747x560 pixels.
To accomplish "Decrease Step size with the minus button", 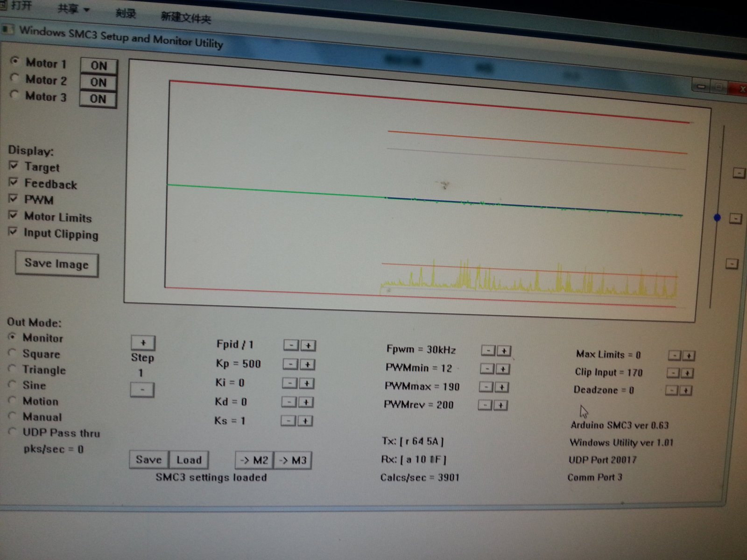I will (x=142, y=390).
